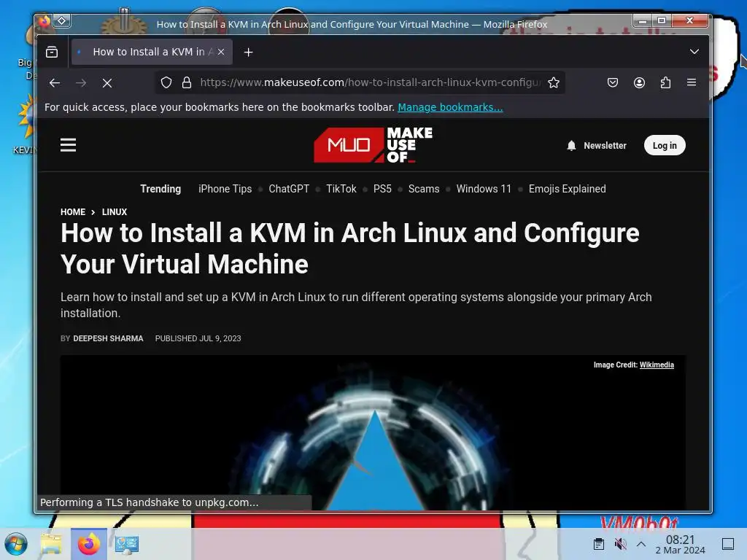Screen dimensions: 747x560
Task: Open the Start menu orb
Action: (x=16, y=544)
